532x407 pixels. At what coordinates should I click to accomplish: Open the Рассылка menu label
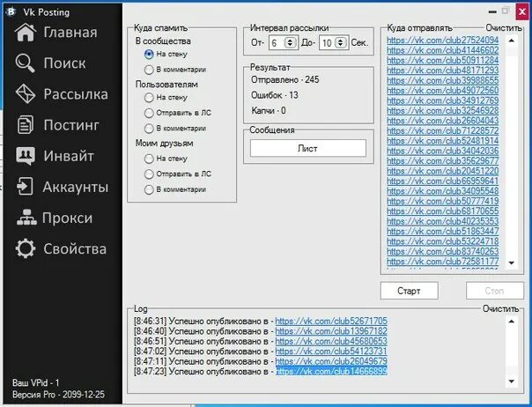point(76,94)
